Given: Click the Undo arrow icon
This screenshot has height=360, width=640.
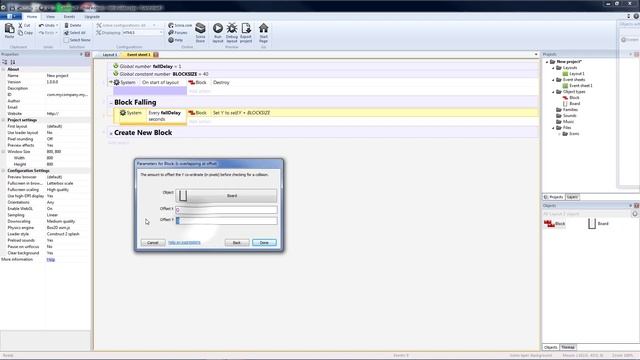Looking at the screenshot, I should pos(41,25).
